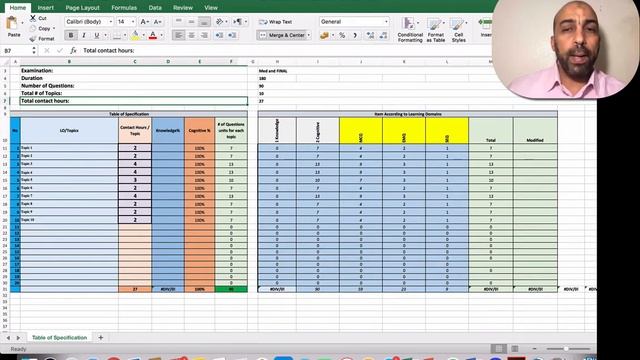Click the Copy icon

(x=33, y=29)
